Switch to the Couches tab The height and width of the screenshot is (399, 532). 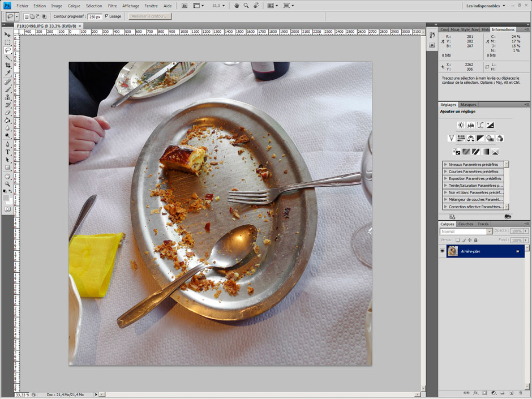click(x=465, y=224)
